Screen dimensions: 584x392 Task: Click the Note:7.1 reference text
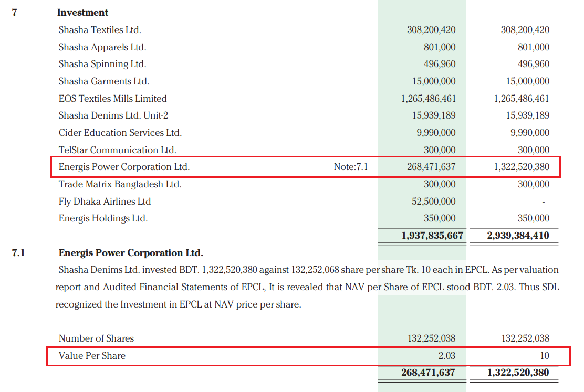[x=351, y=167]
